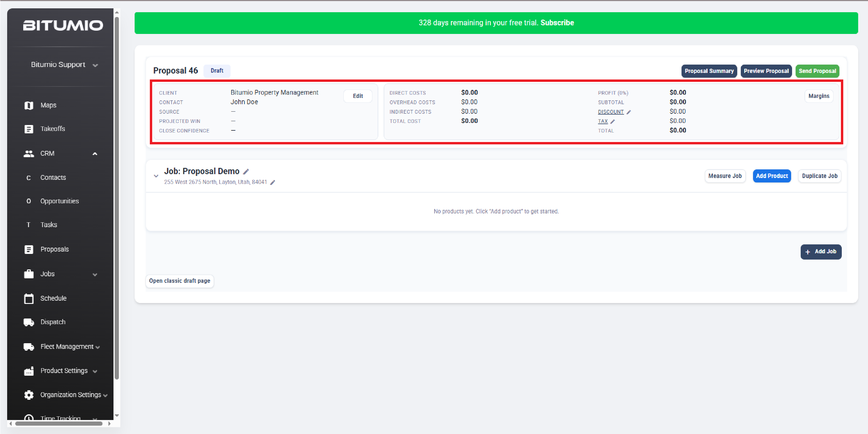Image resolution: width=868 pixels, height=434 pixels.
Task: Click the sidebar horizontal scrollbar
Action: (x=59, y=424)
